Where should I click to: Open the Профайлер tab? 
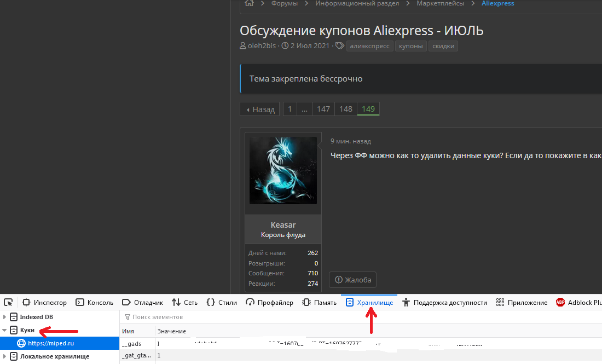tap(269, 302)
